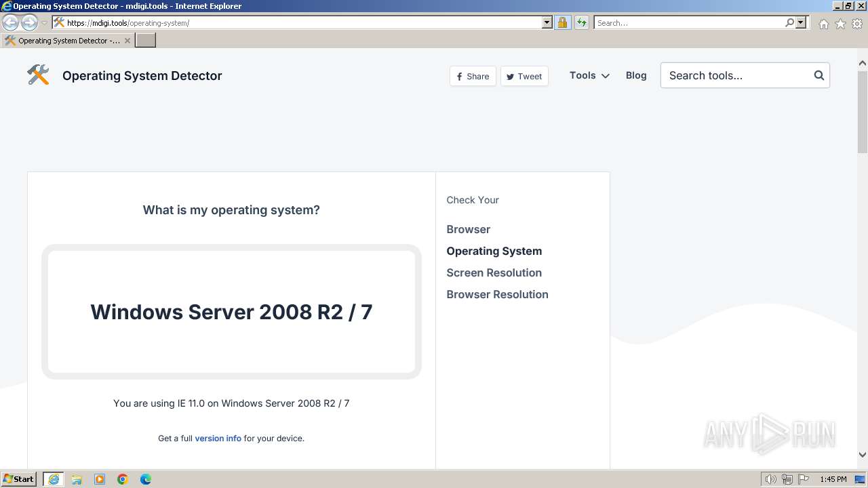Open the Browser check link

tap(469, 229)
